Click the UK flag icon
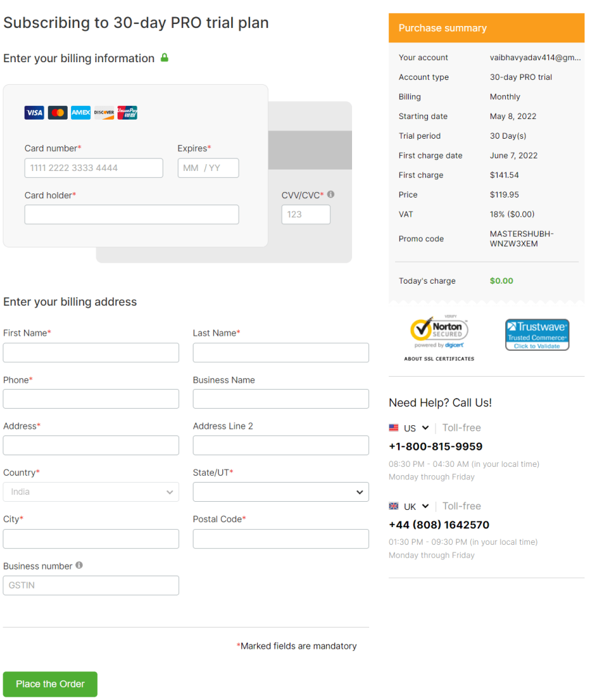 (394, 506)
